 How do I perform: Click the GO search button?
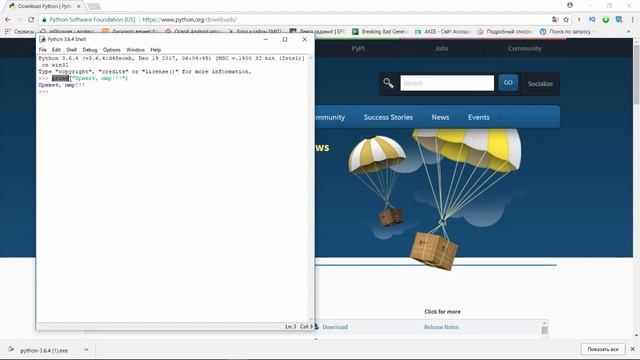coord(508,83)
